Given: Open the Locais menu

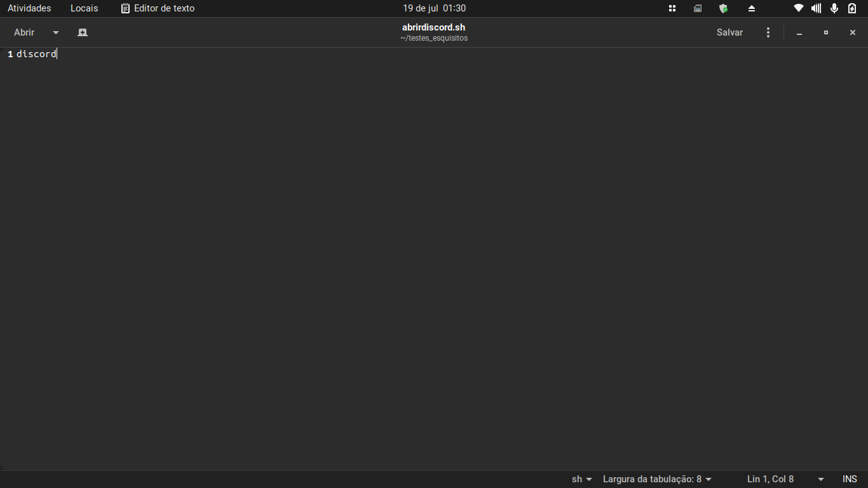Looking at the screenshot, I should 85,8.
